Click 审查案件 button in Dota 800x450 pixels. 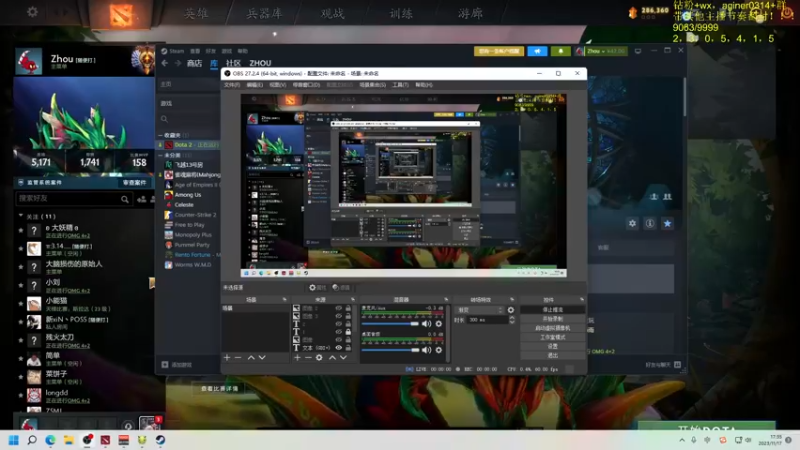[135, 183]
